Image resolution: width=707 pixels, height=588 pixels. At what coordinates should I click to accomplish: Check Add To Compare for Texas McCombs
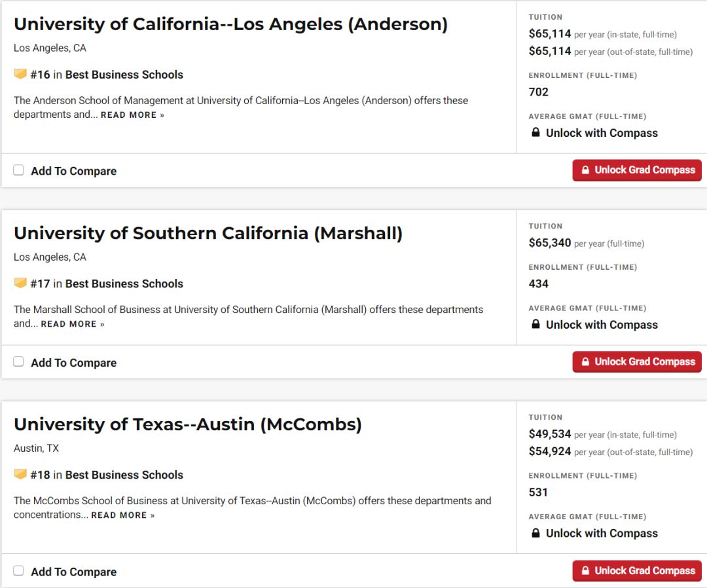click(18, 570)
